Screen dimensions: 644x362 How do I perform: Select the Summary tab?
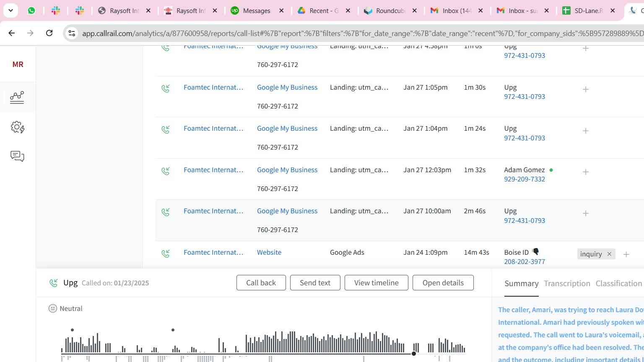pyautogui.click(x=521, y=284)
